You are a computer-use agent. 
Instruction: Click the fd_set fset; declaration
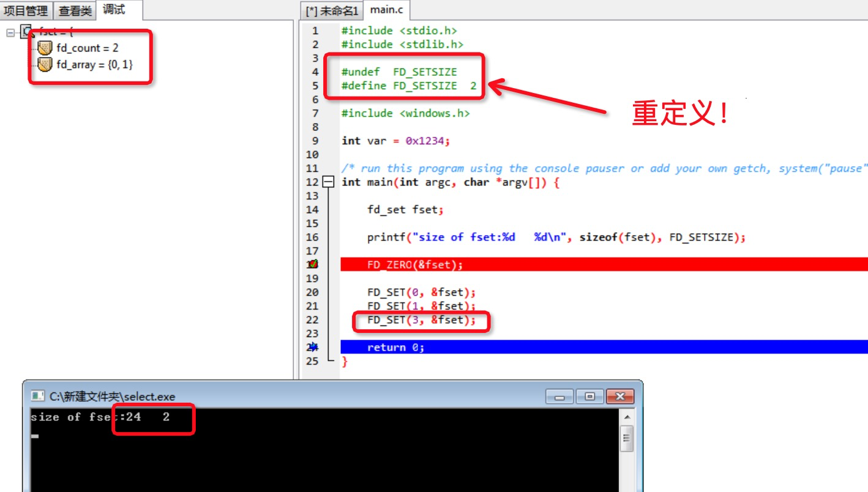[x=405, y=209]
